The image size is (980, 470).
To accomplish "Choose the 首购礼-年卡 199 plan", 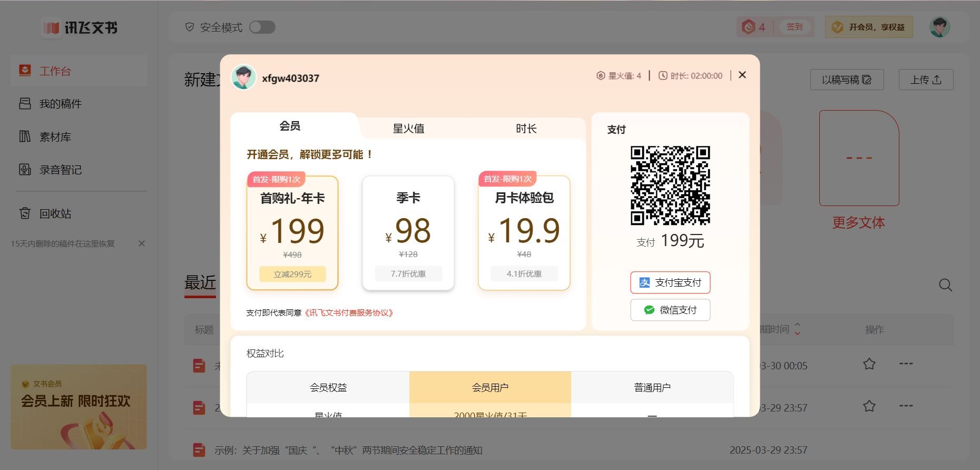I will [292, 233].
